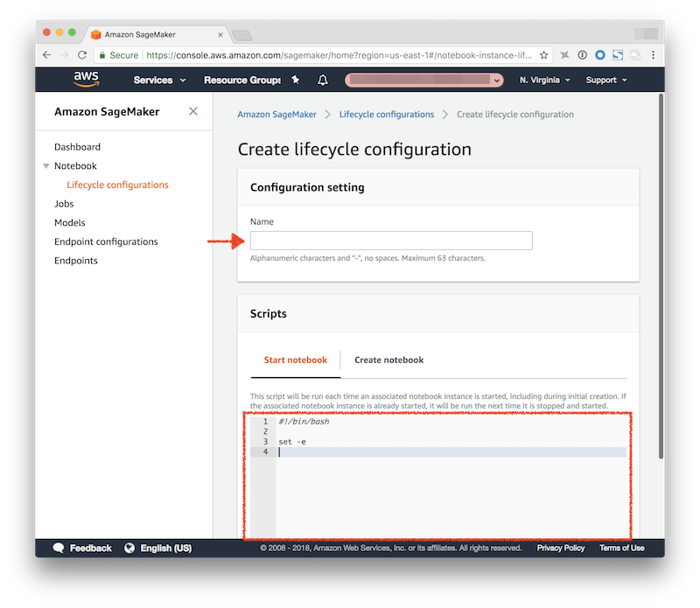This screenshot has height=608, width=700.
Task: Click the AWS logo home icon
Action: [x=86, y=80]
